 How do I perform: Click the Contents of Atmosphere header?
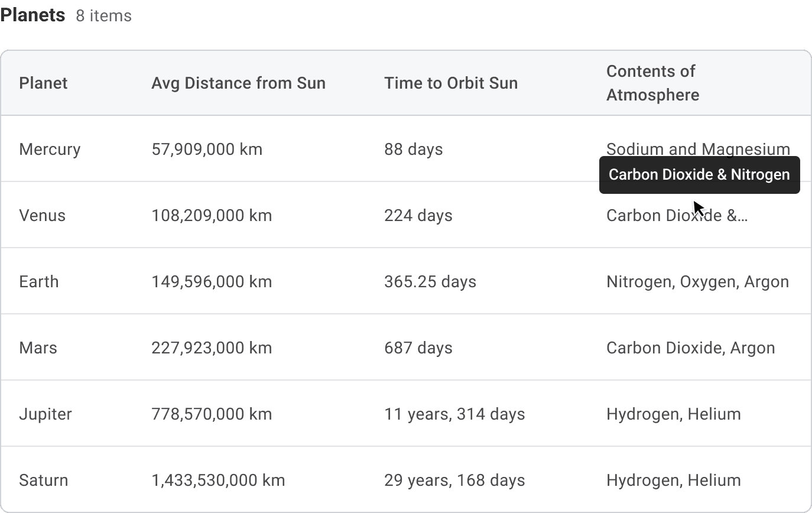coord(652,83)
